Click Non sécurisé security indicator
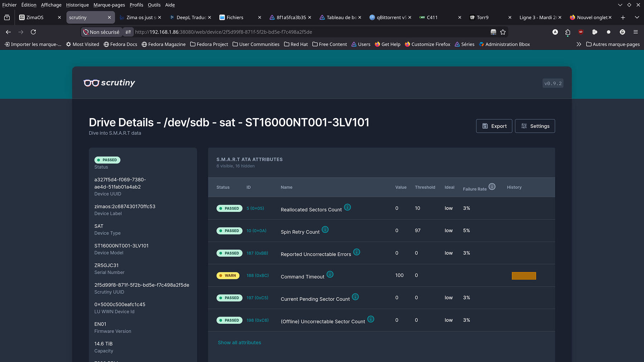The width and height of the screenshot is (644, 362). pos(101,32)
